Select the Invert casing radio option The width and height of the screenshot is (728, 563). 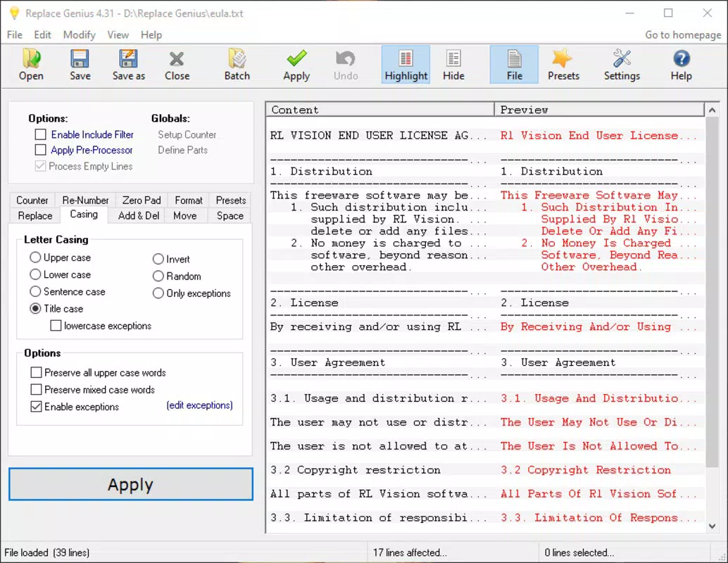coord(158,259)
